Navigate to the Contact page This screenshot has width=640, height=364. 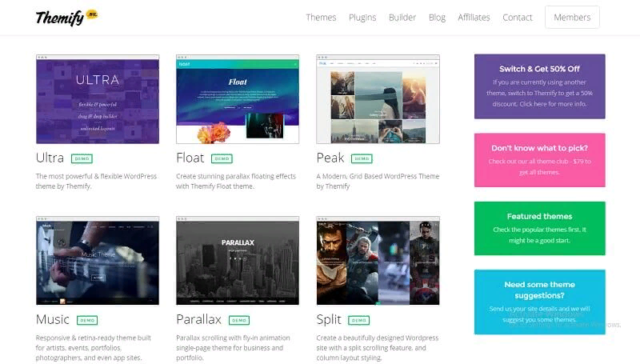click(x=518, y=18)
